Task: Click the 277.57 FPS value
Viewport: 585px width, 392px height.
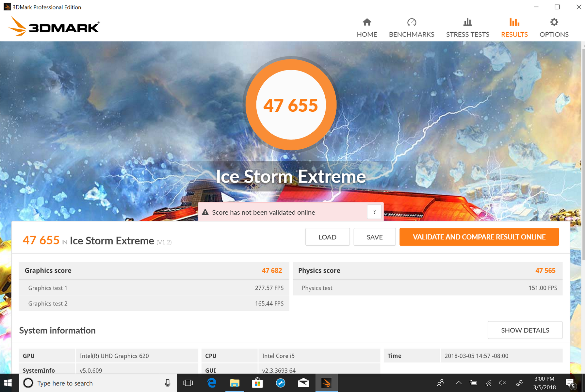Action: coord(269,288)
